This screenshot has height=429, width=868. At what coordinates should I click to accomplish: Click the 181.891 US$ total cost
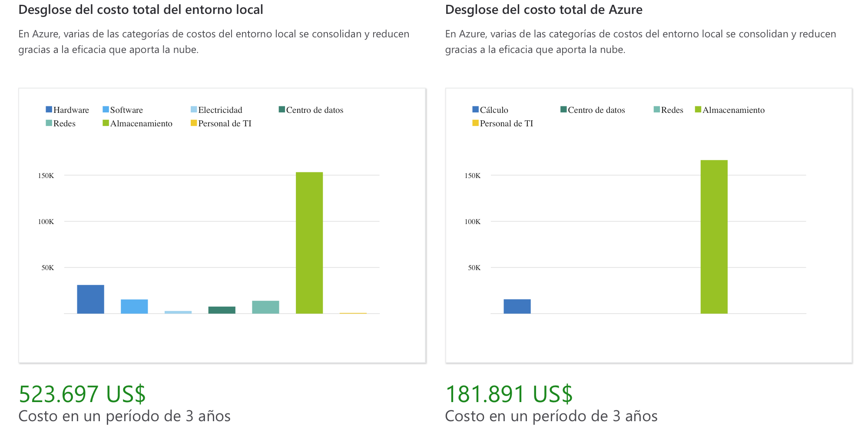[509, 394]
